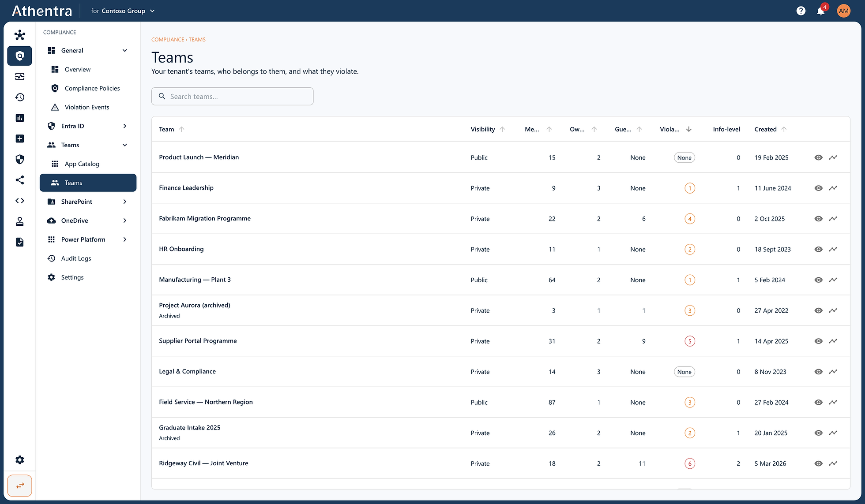Image resolution: width=865 pixels, height=504 pixels.
Task: Open trend chart for Ridgeway Civil — Joint Venture
Action: click(x=833, y=463)
